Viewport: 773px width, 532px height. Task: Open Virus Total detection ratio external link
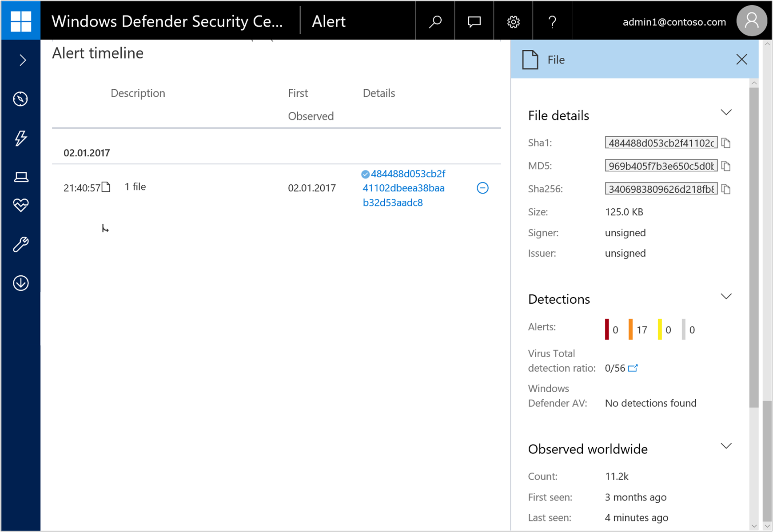tap(633, 368)
